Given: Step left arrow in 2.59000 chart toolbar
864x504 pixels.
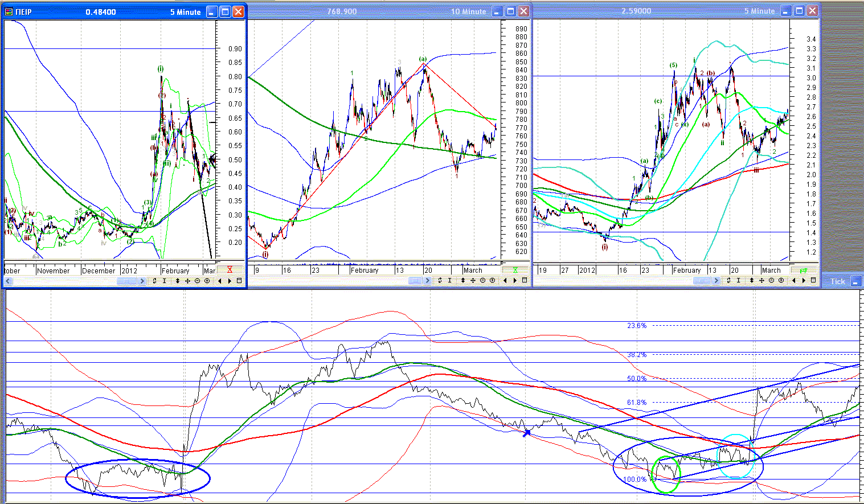Looking at the screenshot, I should [794, 280].
